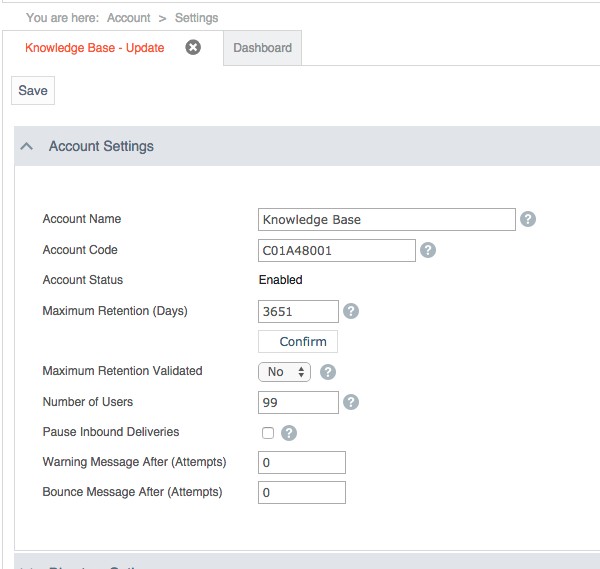Focus the Warning Message After (Attempts) field
The image size is (600, 569).
302,462
